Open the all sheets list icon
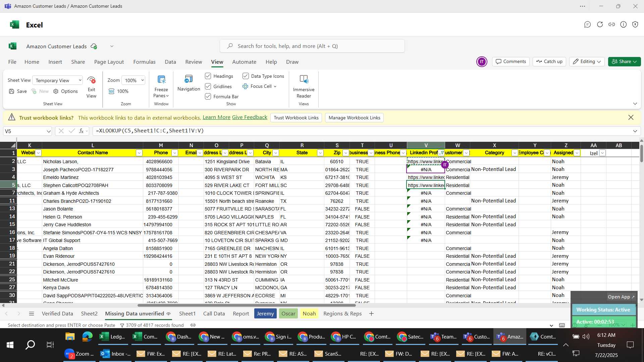This screenshot has height=362, width=644. [x=32, y=314]
